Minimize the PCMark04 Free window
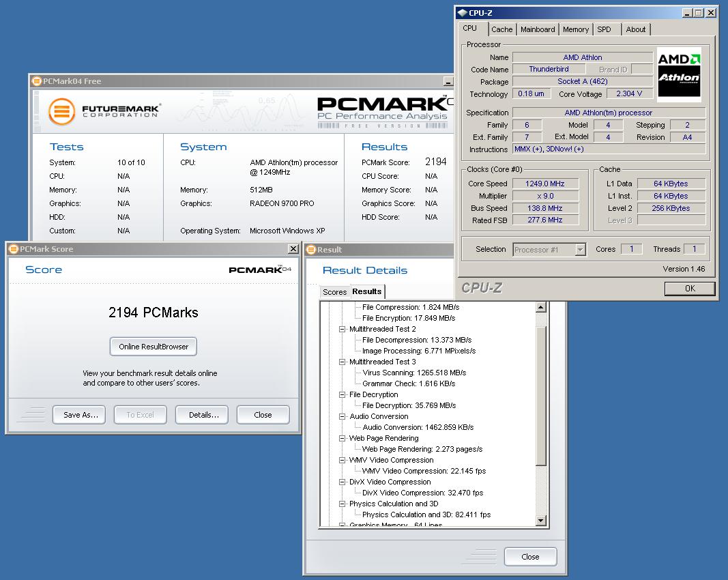The height and width of the screenshot is (580, 728). [x=448, y=82]
